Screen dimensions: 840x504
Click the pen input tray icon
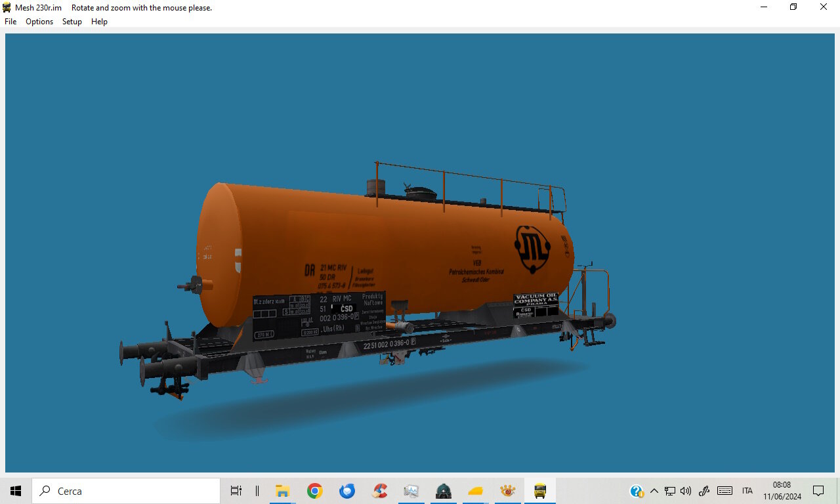click(x=705, y=491)
